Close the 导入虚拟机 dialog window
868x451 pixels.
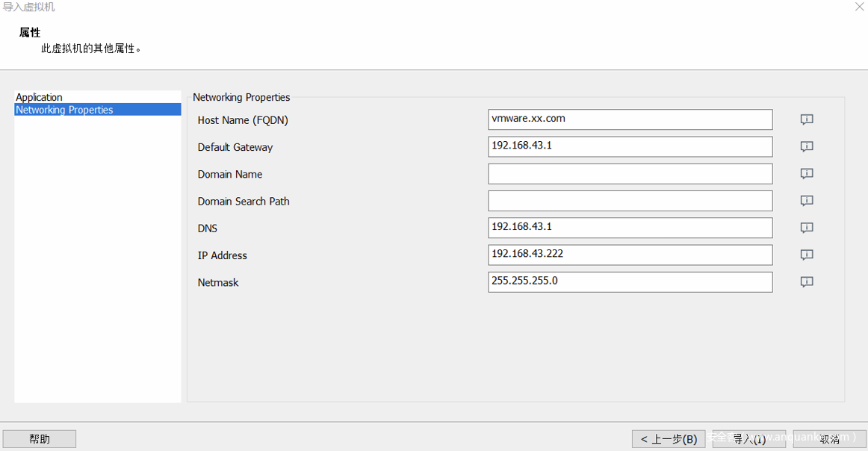click(x=859, y=7)
